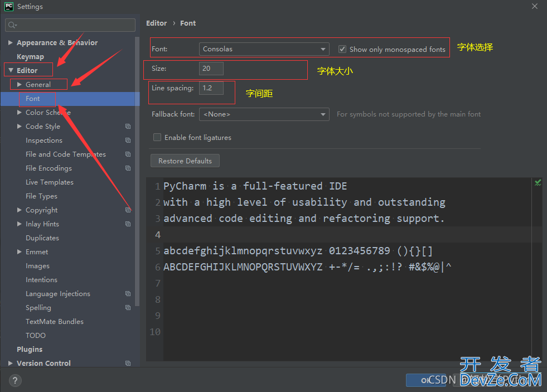Click project-level icon beside Language Injections
The width and height of the screenshot is (547, 392).
[128, 294]
